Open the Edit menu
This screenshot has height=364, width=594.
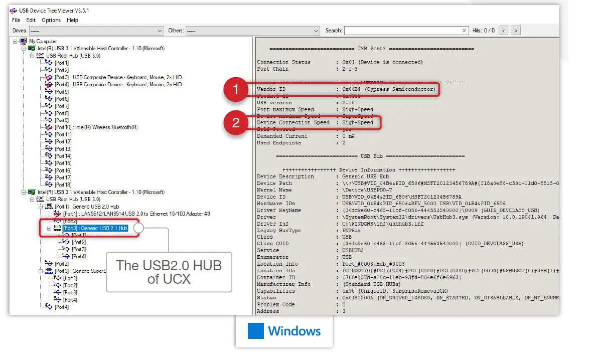(31, 20)
